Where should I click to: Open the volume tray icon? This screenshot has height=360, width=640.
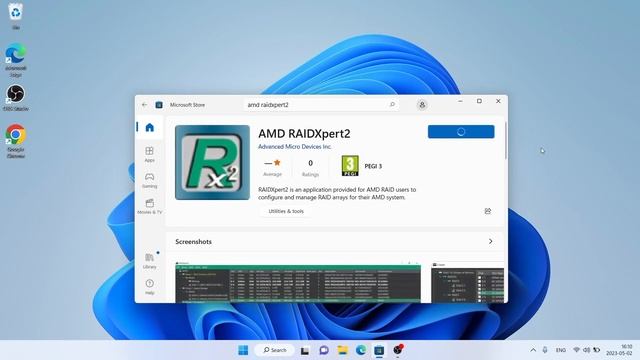point(587,350)
